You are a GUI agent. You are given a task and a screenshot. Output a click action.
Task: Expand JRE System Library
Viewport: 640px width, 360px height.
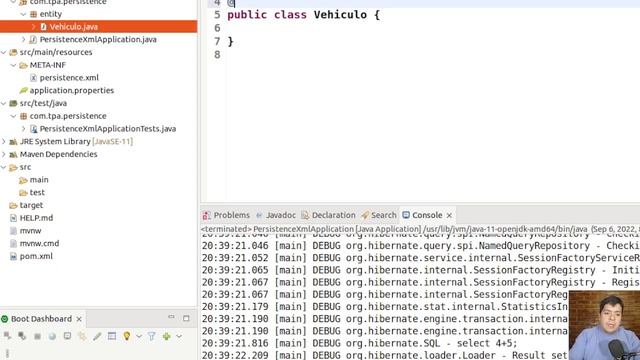(x=4, y=141)
